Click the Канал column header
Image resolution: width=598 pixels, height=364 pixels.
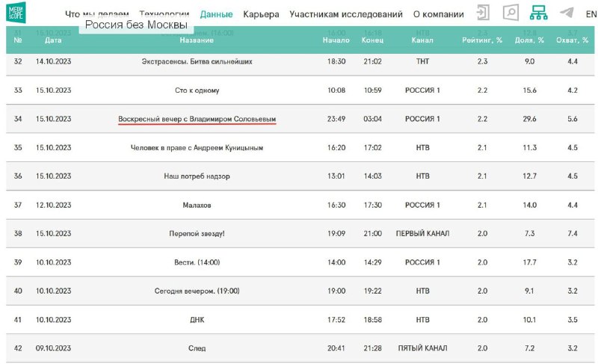(x=422, y=40)
